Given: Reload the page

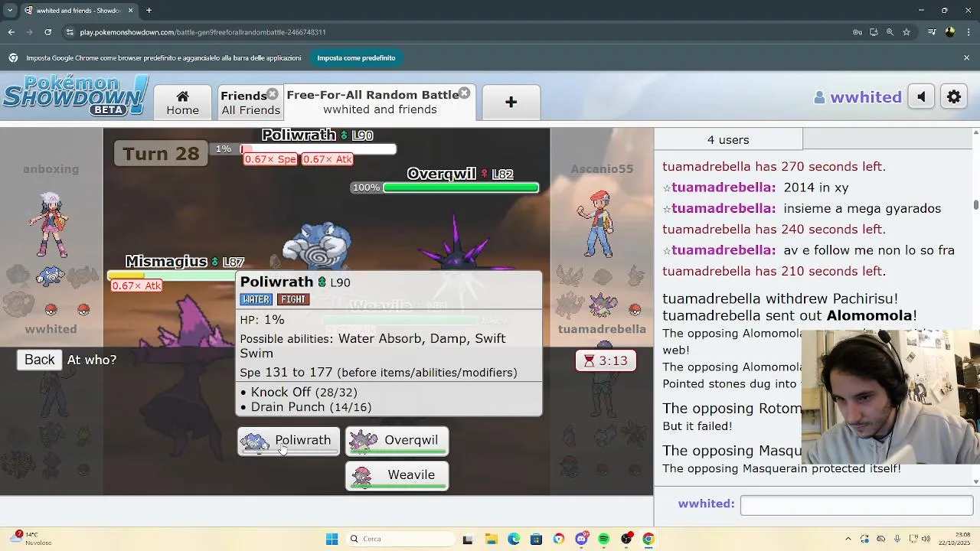Looking at the screenshot, I should (x=48, y=32).
